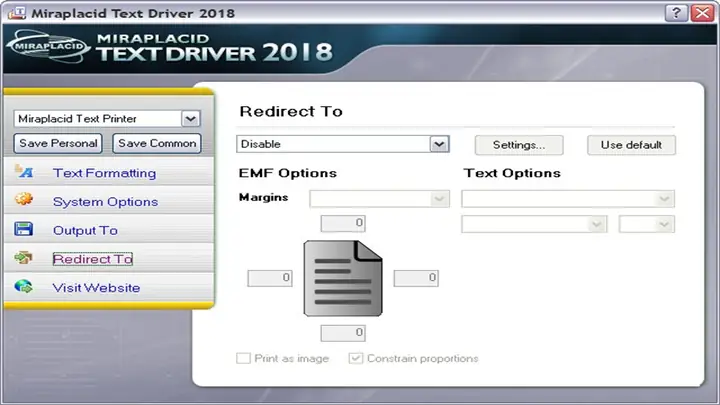720x405 pixels.
Task: Click the Settings... button
Action: coord(519,145)
